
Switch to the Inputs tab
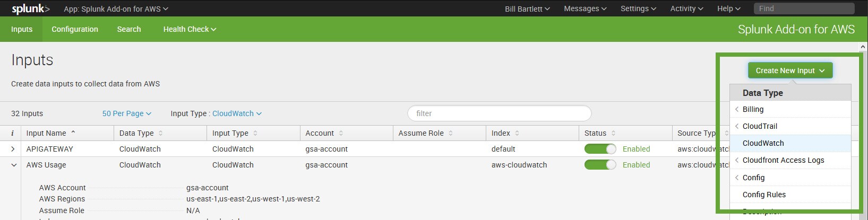(22, 29)
